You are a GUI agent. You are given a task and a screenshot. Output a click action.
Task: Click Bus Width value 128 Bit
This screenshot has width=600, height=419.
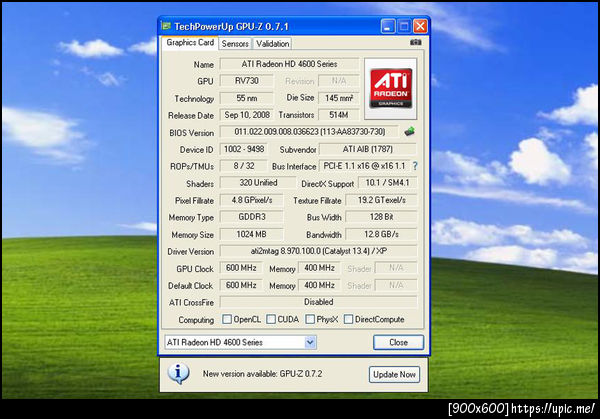(x=381, y=217)
